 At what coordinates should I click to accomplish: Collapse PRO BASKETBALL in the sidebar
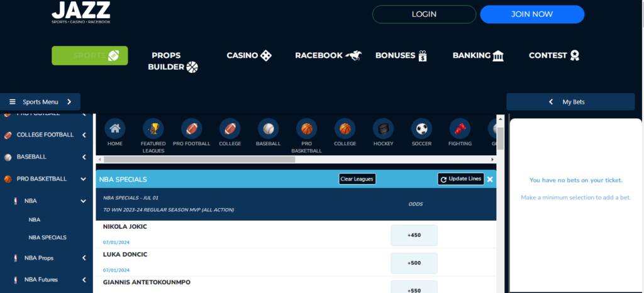84,179
